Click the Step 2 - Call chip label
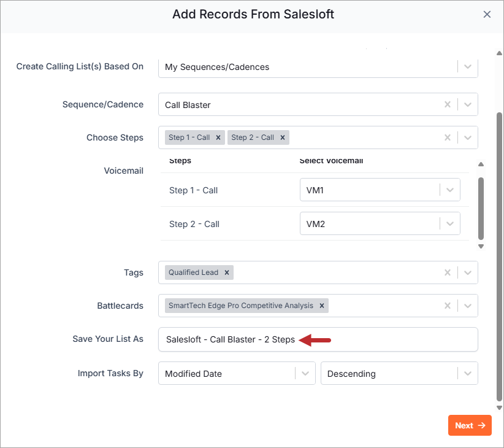504x448 pixels. pyautogui.click(x=253, y=137)
